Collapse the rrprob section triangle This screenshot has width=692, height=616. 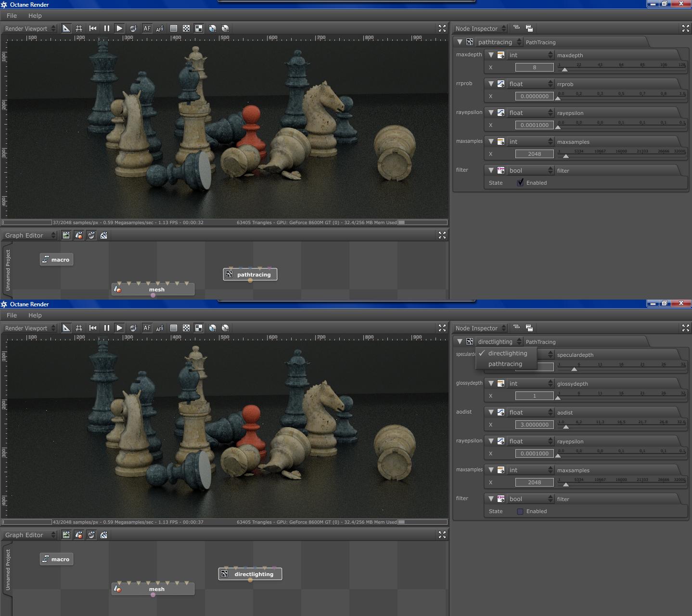click(x=491, y=84)
